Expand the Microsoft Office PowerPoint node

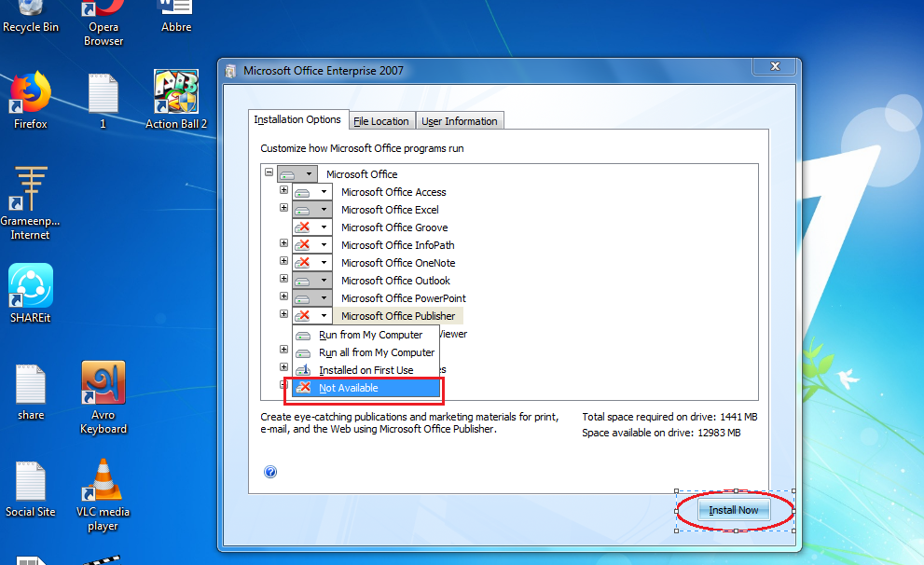[283, 296]
